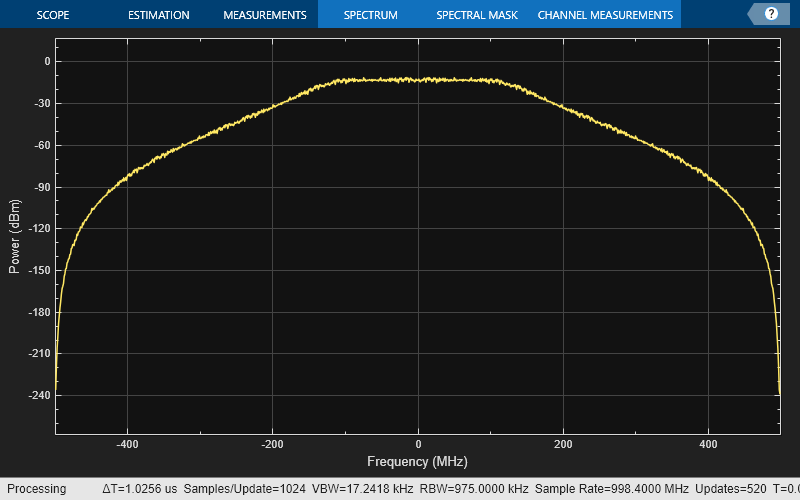Open the Scope tab
Screen dimensions: 800x500
(53, 15)
